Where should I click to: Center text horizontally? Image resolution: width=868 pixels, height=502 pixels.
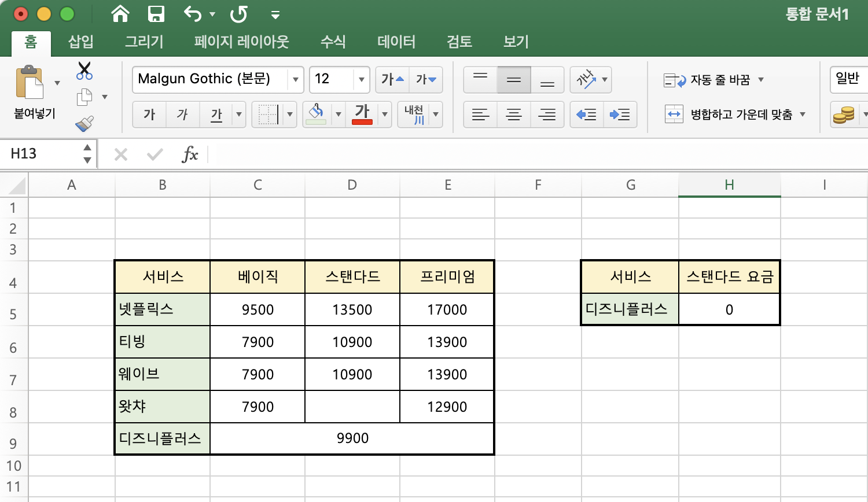[514, 115]
